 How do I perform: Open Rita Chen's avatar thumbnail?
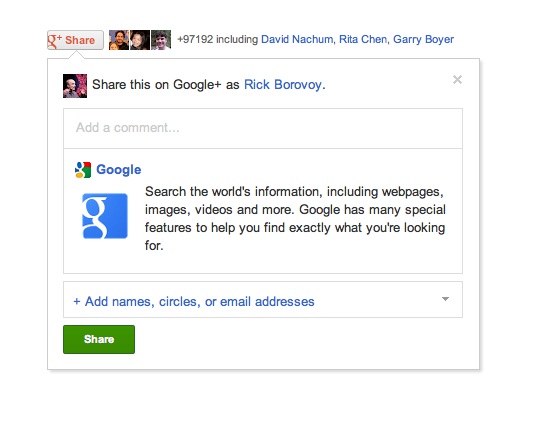pos(140,40)
